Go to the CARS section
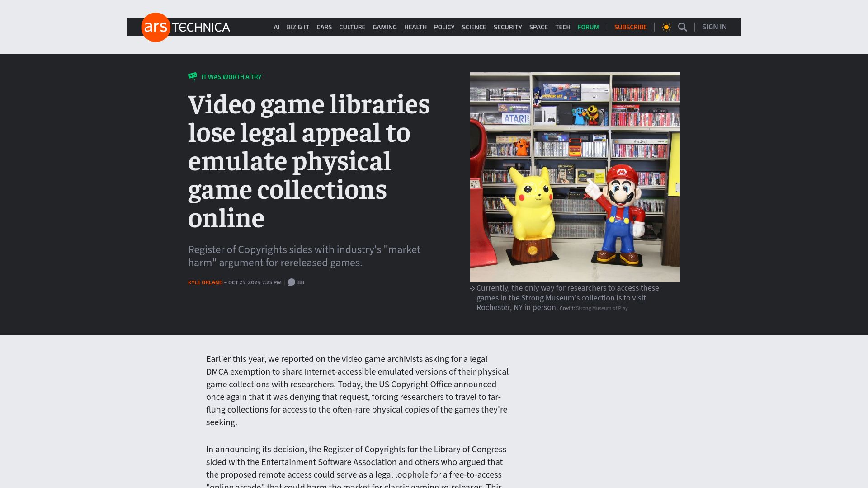Screen dimensions: 868x488 click(324, 27)
